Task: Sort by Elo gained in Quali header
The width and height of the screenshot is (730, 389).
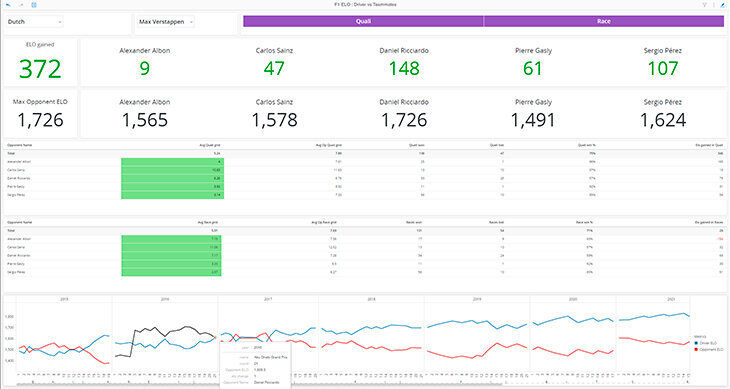Action: coord(709,145)
